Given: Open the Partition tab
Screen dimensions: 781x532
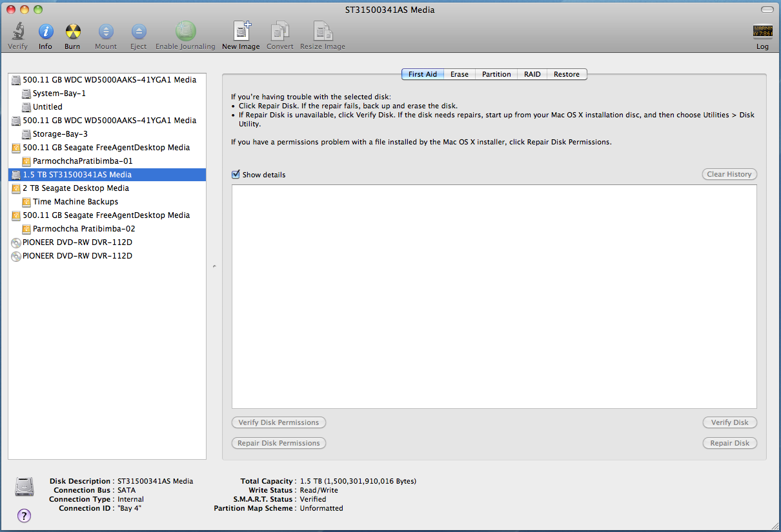Looking at the screenshot, I should [x=496, y=74].
